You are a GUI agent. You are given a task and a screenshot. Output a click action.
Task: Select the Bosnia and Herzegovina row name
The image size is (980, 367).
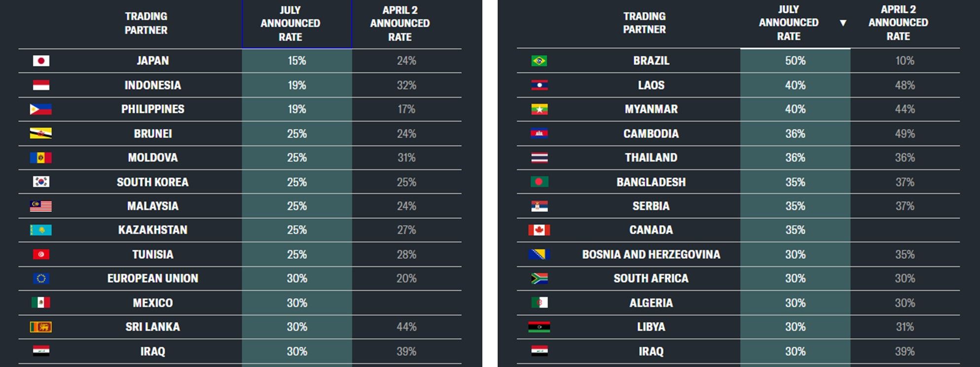651,254
